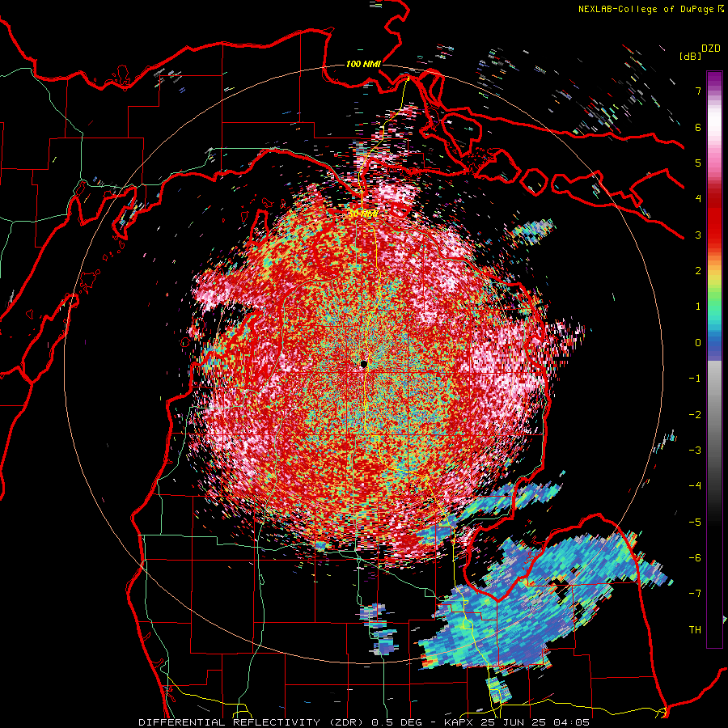Click the scale value -4
This screenshot has height=728, width=728.
pyautogui.click(x=695, y=486)
